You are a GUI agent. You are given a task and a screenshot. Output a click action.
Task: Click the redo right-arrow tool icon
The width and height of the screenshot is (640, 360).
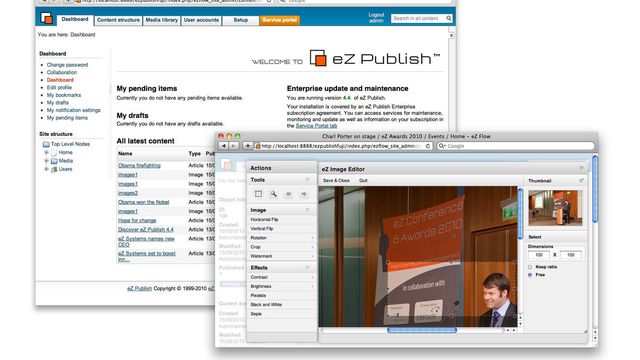click(x=304, y=194)
